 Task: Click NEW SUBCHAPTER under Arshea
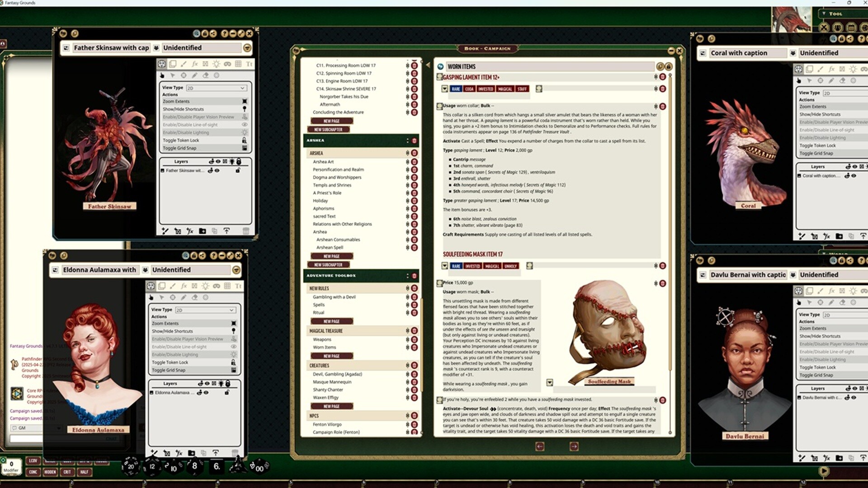pyautogui.click(x=328, y=265)
